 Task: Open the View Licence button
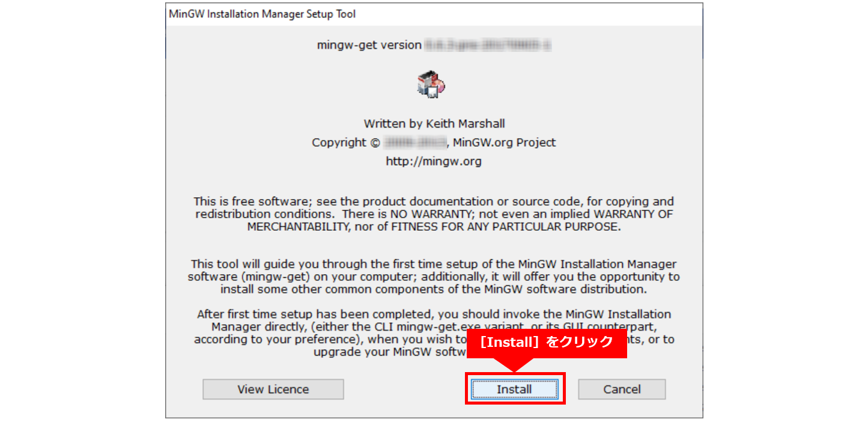[273, 389]
